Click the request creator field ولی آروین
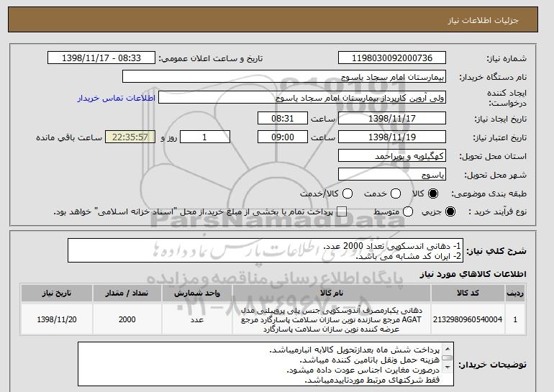The image size is (554, 392). [302, 98]
